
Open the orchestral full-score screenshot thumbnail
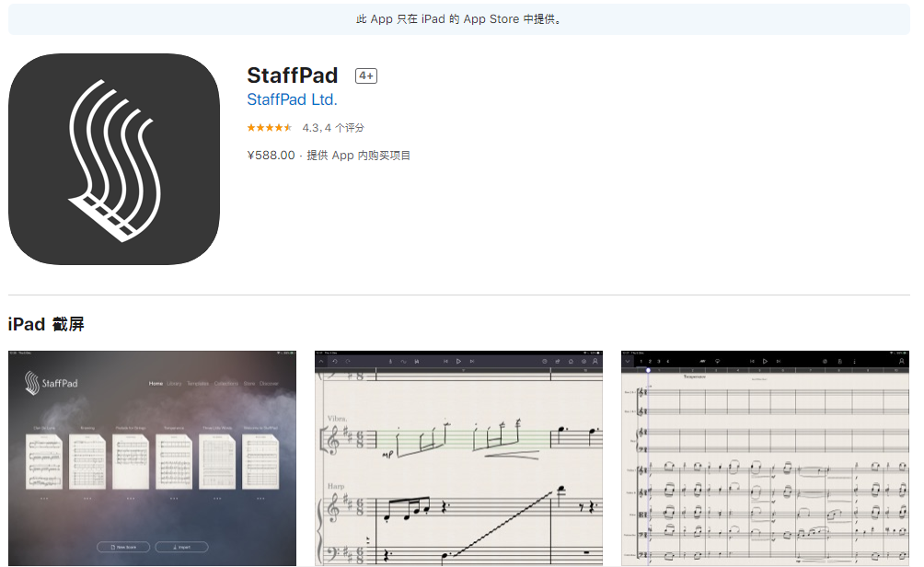click(x=765, y=458)
